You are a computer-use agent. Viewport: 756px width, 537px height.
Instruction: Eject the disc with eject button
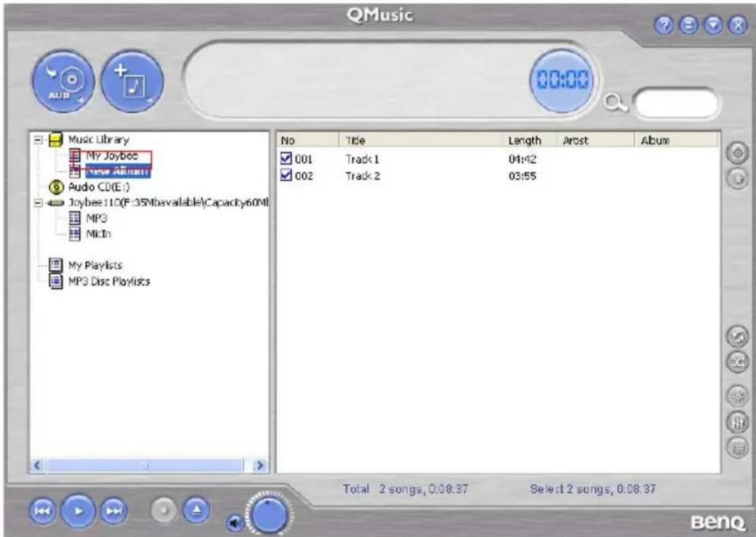click(196, 510)
